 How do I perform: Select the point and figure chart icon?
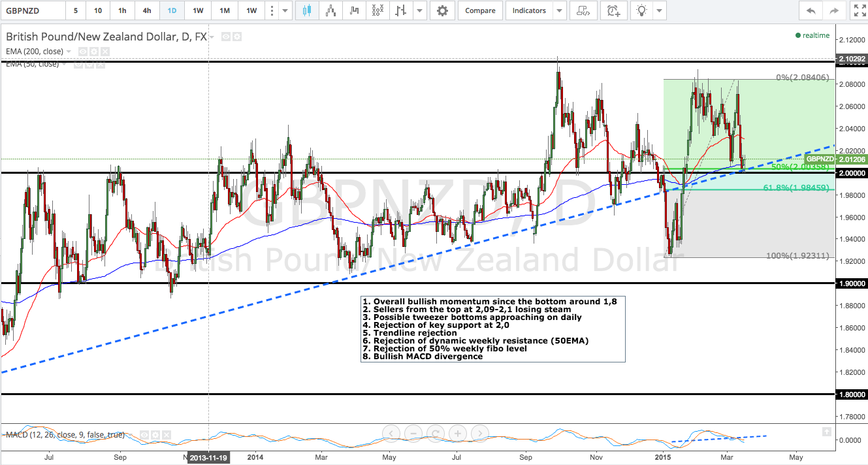[377, 10]
